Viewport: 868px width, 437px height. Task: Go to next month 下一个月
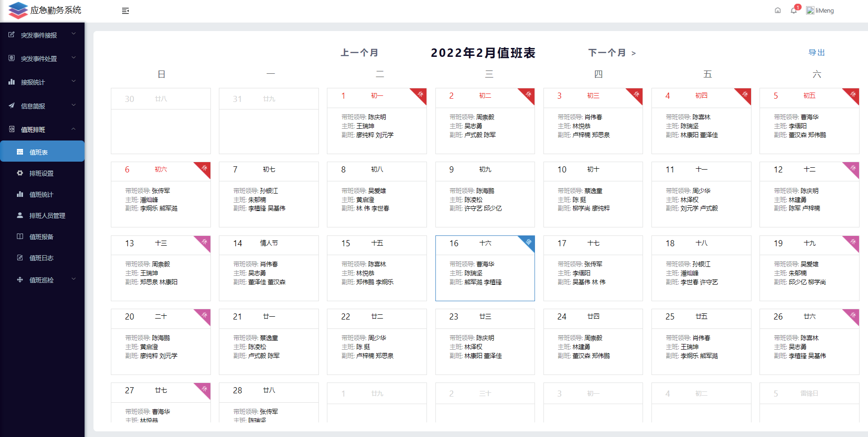click(x=612, y=53)
